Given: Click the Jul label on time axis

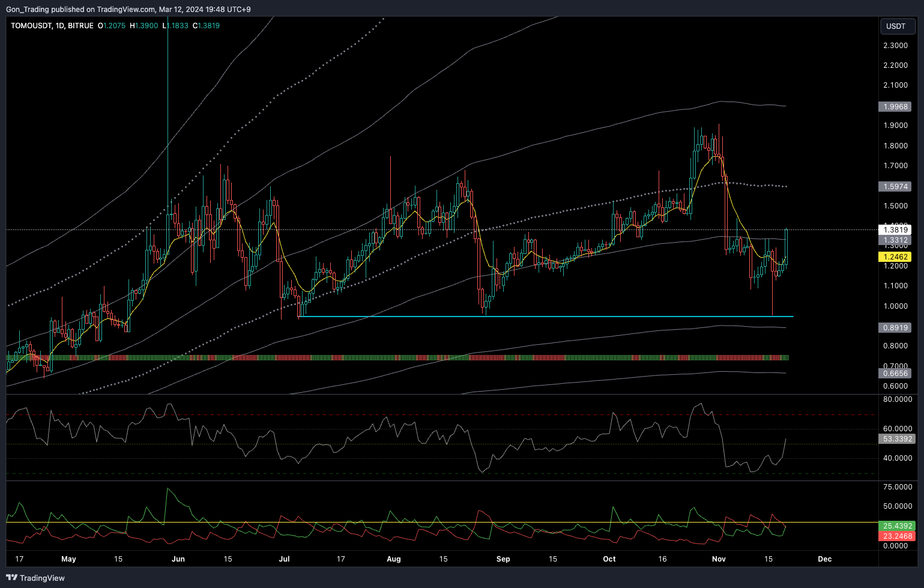Looking at the screenshot, I should point(284,559).
